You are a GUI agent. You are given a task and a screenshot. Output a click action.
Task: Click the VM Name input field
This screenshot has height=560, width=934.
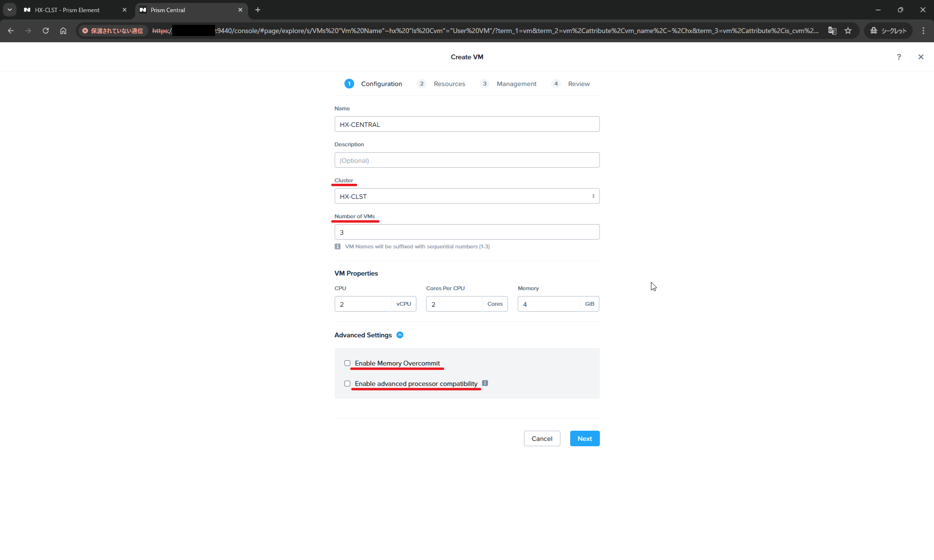click(467, 124)
